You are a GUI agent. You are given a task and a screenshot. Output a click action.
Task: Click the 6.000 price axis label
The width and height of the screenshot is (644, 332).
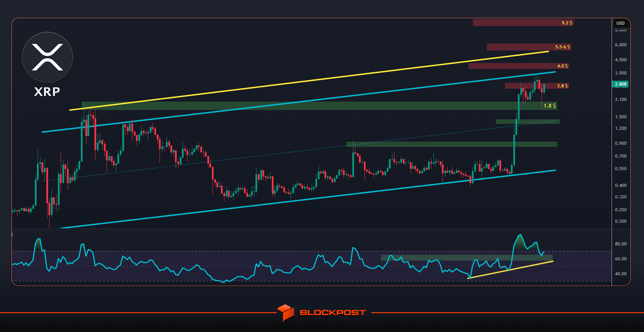tap(621, 45)
